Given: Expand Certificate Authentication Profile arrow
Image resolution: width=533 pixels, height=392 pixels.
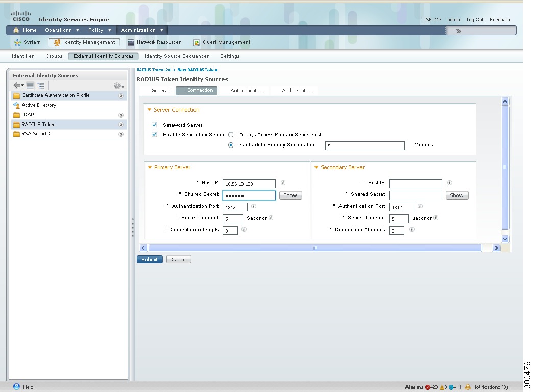Looking at the screenshot, I should 120,96.
